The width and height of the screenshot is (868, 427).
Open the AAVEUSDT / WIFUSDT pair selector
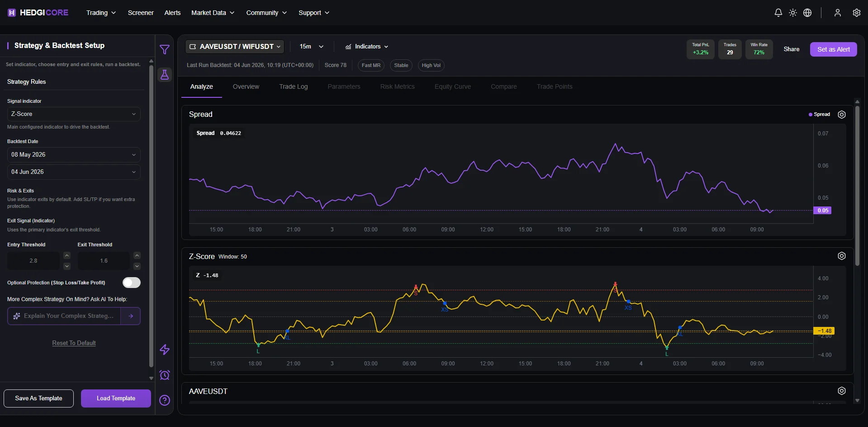tap(235, 47)
